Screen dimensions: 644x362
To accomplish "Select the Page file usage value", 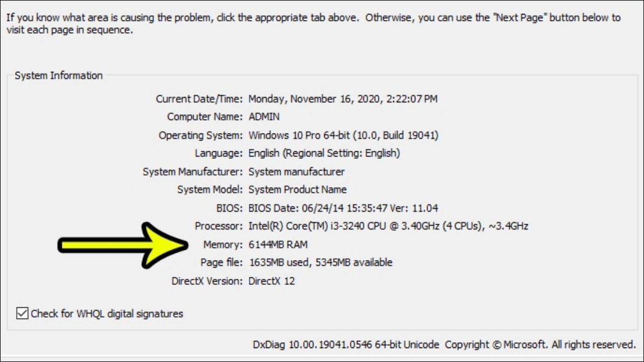I will click(x=320, y=263).
